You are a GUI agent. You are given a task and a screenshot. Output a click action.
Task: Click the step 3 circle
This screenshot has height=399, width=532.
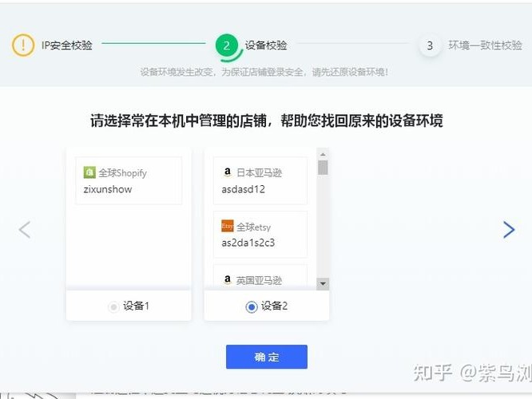click(430, 45)
